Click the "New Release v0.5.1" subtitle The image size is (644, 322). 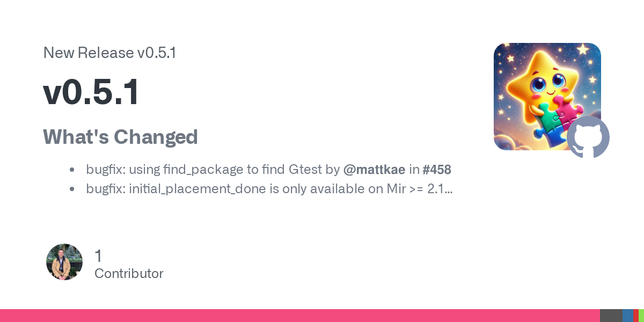coord(109,53)
